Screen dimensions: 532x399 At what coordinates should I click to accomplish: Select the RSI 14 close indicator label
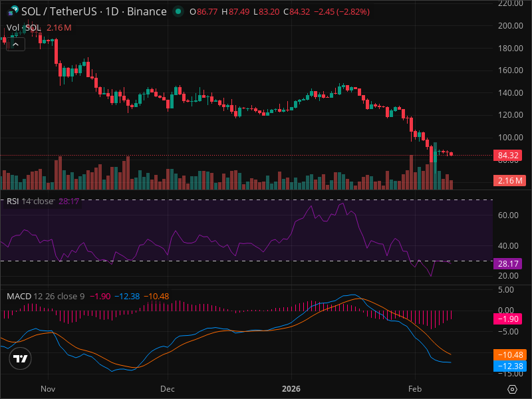[x=30, y=201]
